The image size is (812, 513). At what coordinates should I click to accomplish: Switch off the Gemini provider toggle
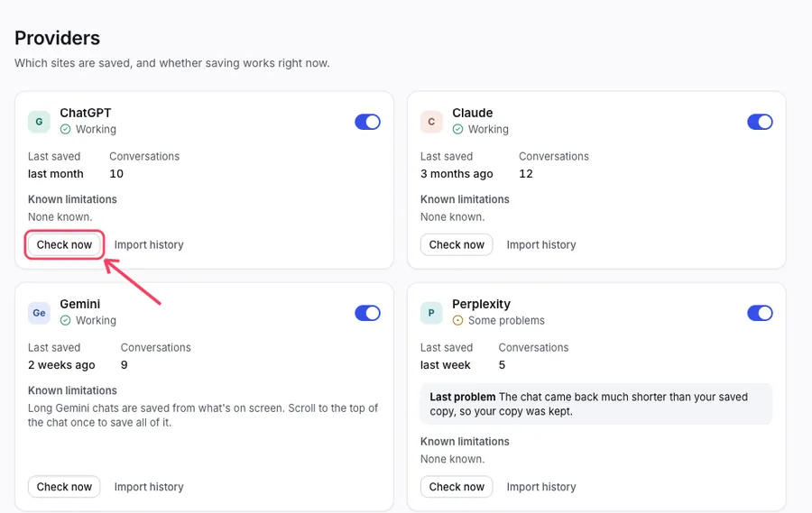point(368,313)
